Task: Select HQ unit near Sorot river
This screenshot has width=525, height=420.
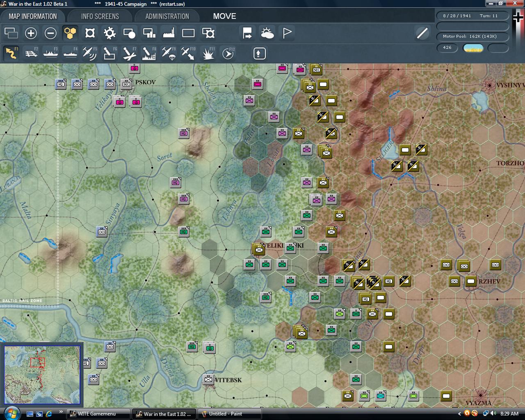Action: [184, 133]
